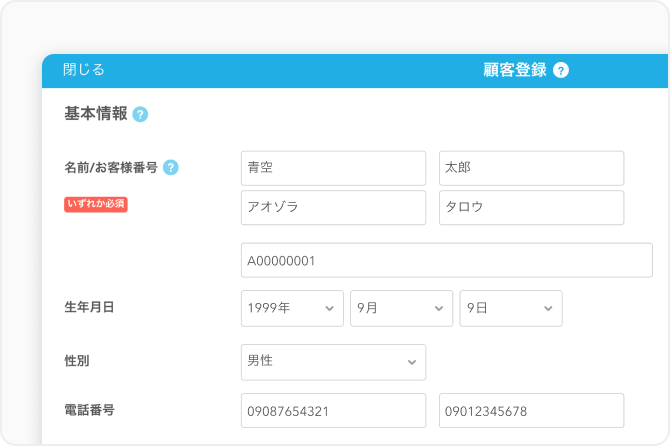Click the help icon next to 基本情報
Viewport: 670px width, 446px height.
pyautogui.click(x=140, y=114)
